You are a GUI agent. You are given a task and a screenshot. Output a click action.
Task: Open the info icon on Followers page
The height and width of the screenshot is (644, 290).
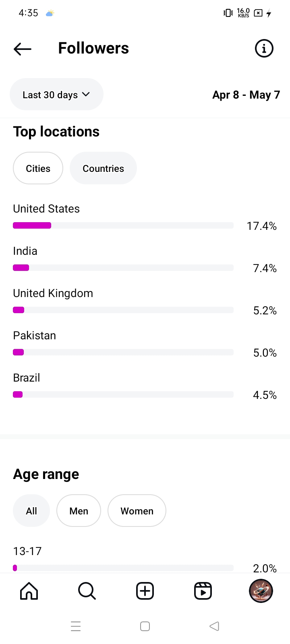click(x=264, y=49)
